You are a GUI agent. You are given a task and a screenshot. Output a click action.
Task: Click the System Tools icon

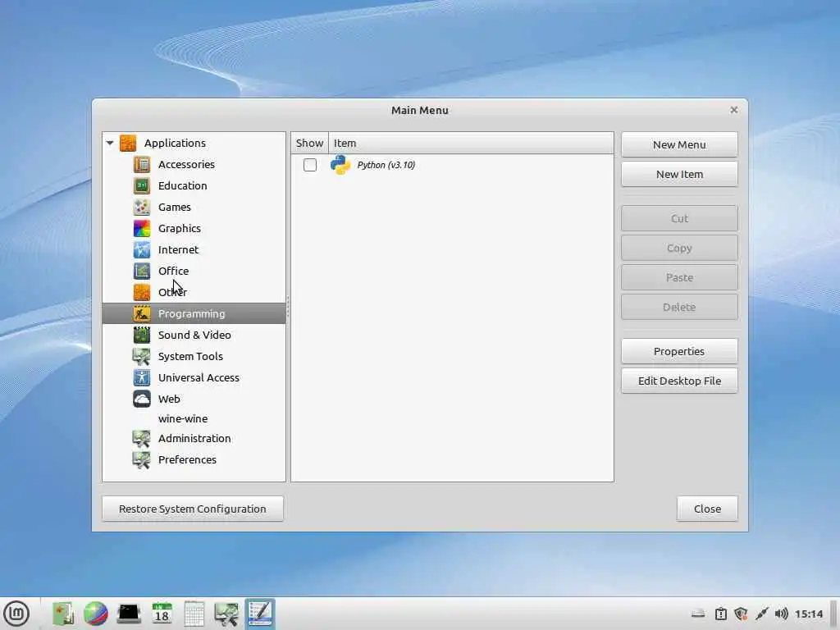click(x=141, y=356)
